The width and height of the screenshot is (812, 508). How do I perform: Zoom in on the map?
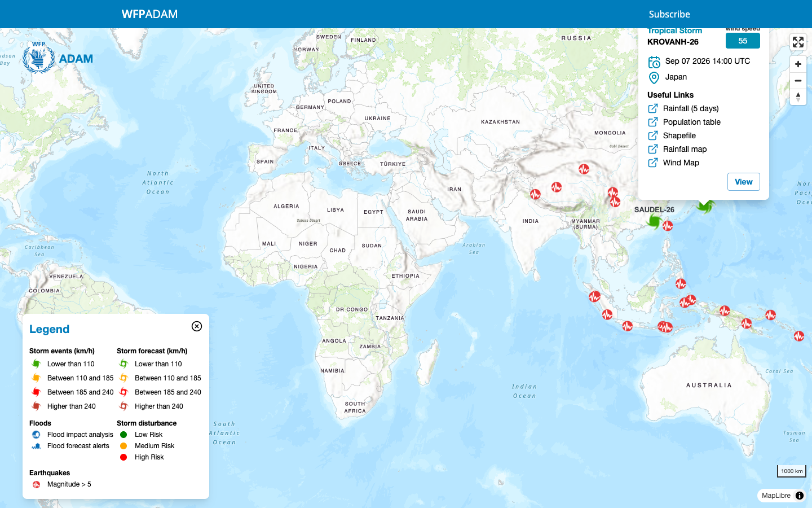tap(798, 64)
